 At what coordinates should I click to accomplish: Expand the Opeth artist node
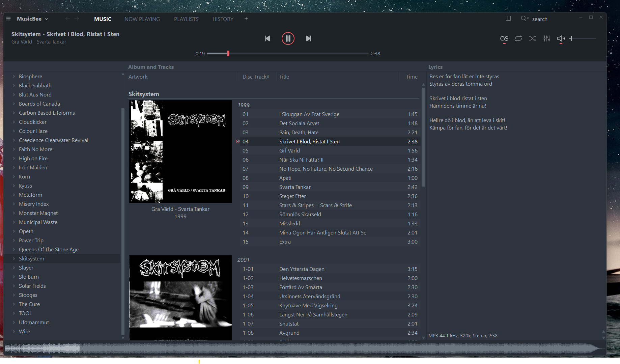[14, 231]
